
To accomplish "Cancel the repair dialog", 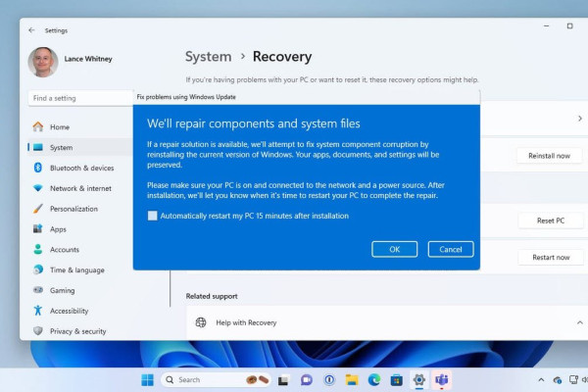I will click(451, 250).
